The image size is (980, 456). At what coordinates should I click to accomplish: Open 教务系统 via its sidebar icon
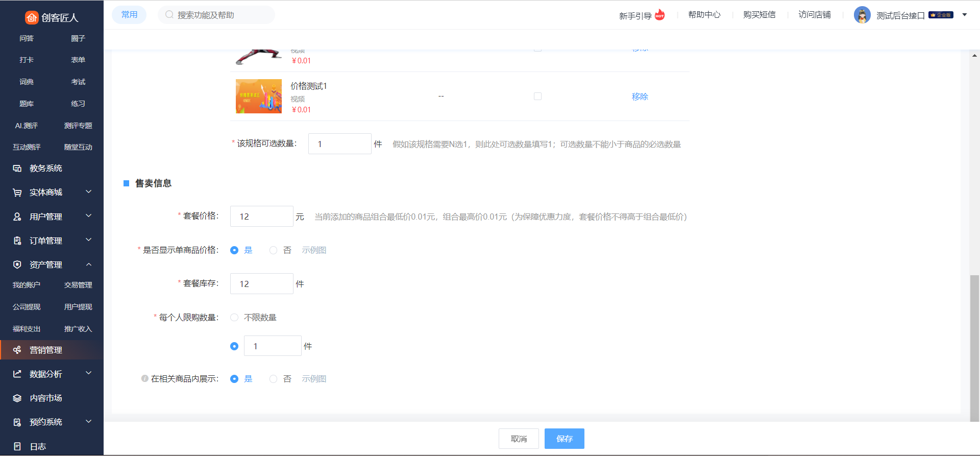[17, 169]
